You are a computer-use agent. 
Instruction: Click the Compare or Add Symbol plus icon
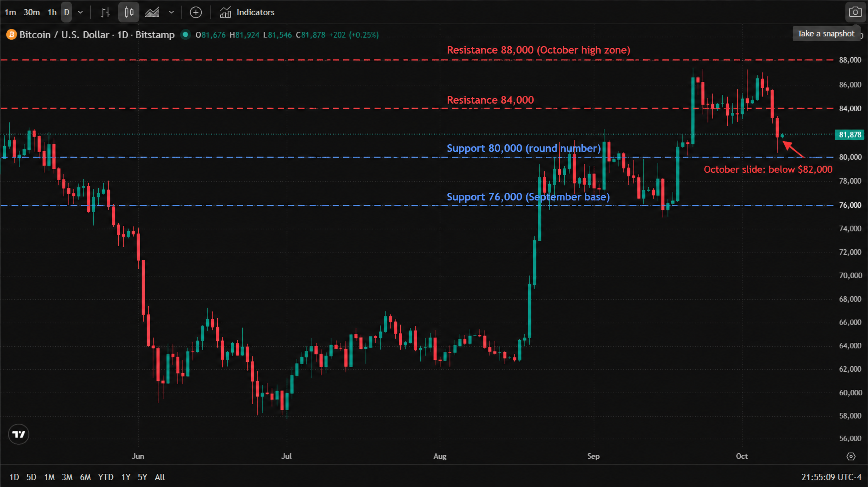click(x=196, y=12)
